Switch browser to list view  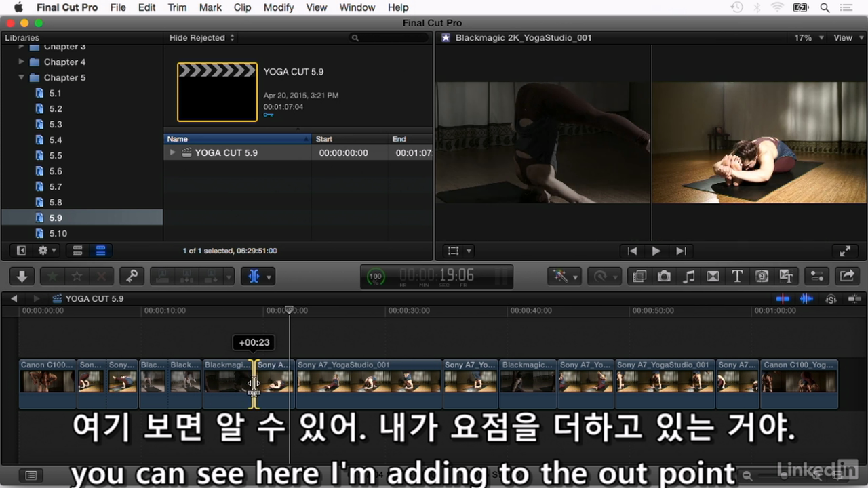tap(100, 250)
